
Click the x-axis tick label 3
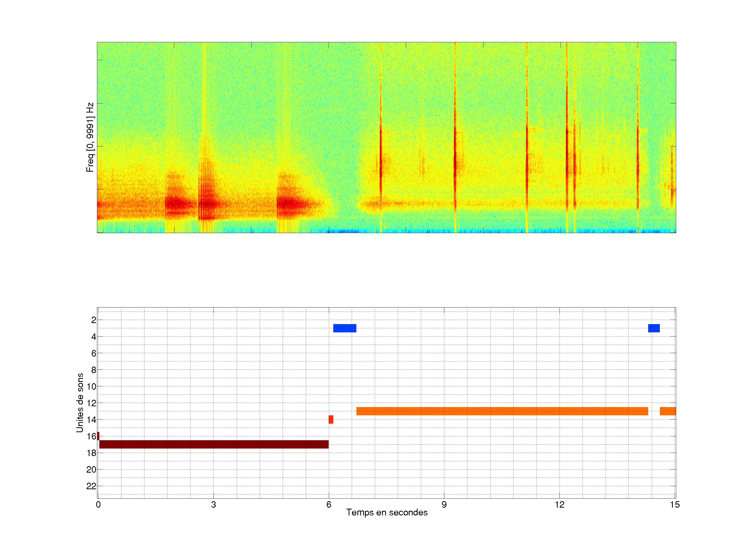(x=213, y=505)
